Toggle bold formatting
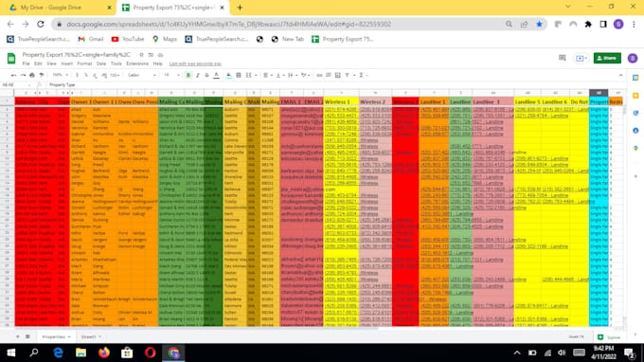 [x=188, y=75]
